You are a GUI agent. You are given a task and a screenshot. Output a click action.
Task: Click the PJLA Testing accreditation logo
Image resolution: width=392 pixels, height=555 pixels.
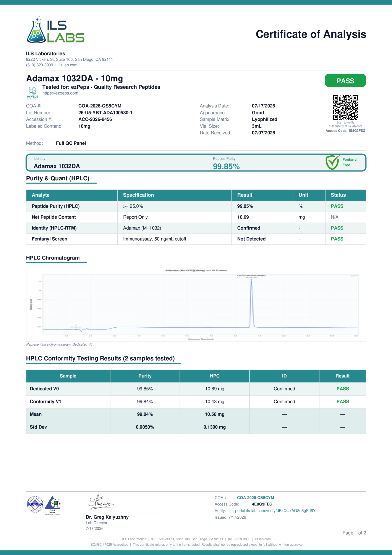point(53,505)
